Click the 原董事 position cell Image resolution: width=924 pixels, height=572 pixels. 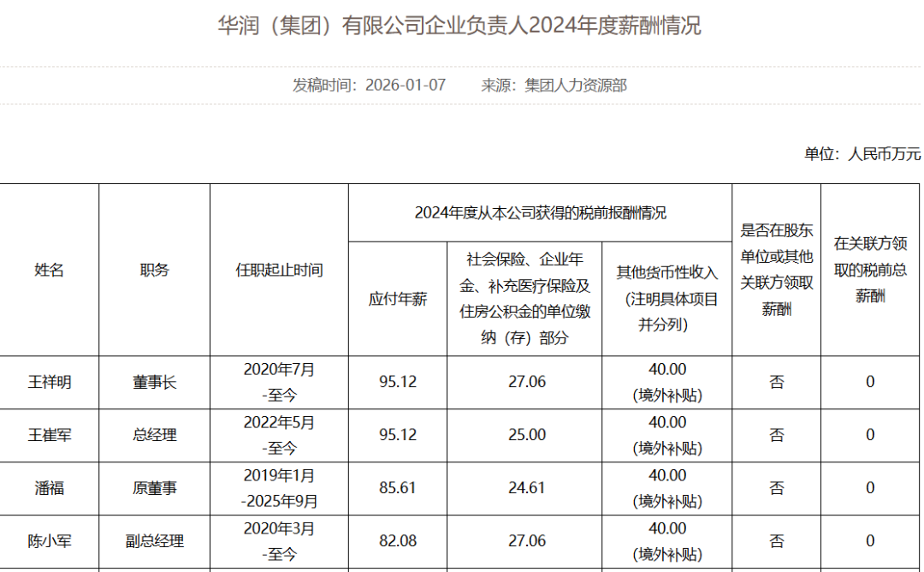[x=155, y=488]
